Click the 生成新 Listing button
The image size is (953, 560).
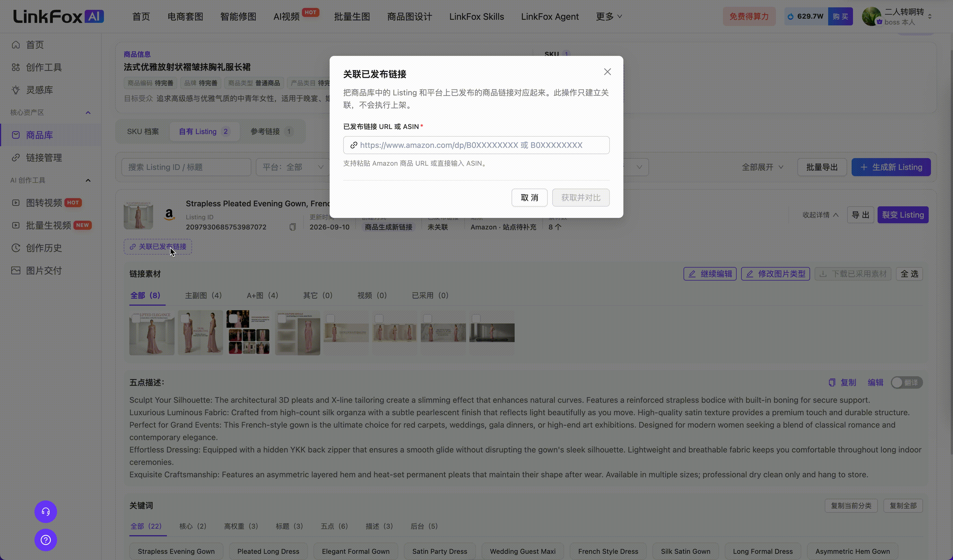(891, 167)
